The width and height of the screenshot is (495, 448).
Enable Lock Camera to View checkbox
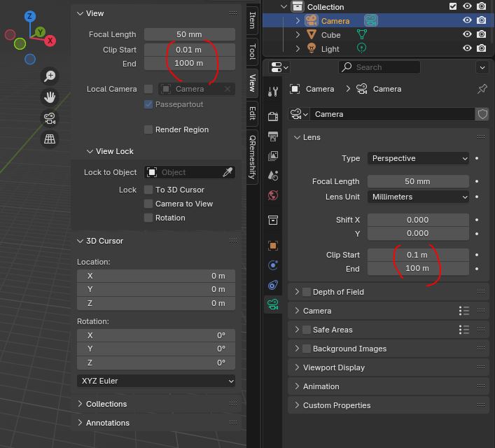point(148,204)
